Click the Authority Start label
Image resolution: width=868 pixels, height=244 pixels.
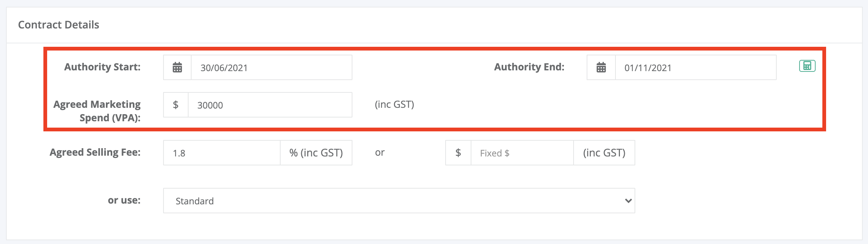tap(103, 67)
